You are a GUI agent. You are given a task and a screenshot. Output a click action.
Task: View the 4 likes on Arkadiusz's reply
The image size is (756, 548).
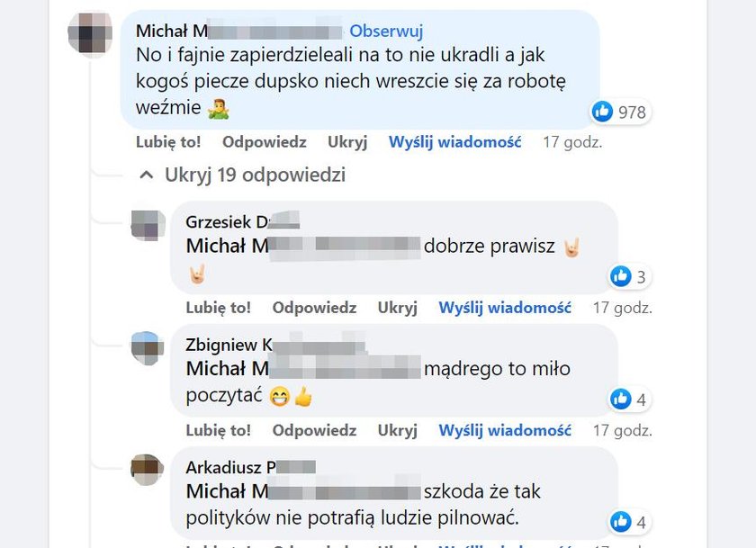630,522
